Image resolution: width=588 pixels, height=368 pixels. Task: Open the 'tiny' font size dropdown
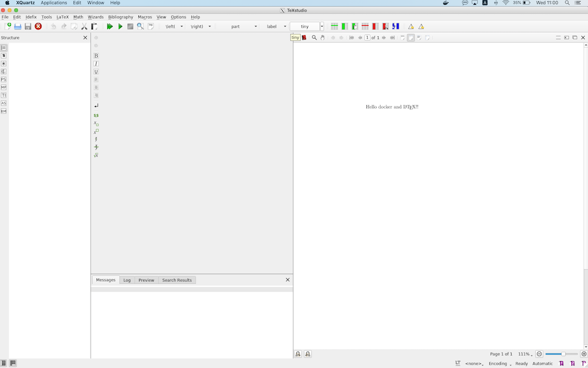point(322,26)
